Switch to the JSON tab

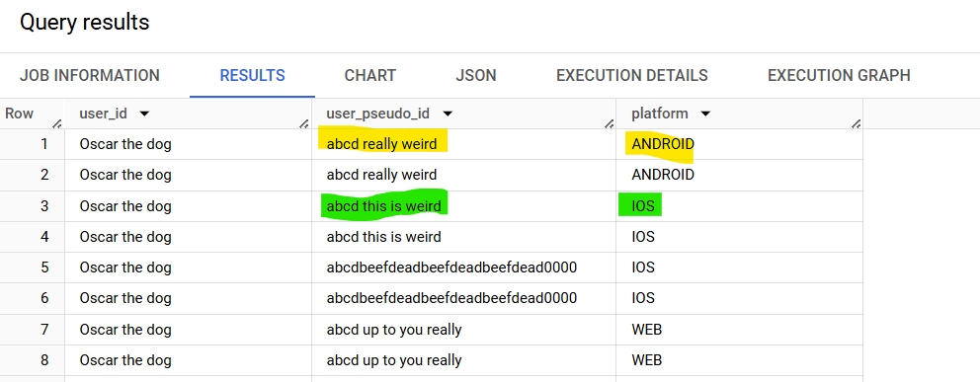click(476, 76)
